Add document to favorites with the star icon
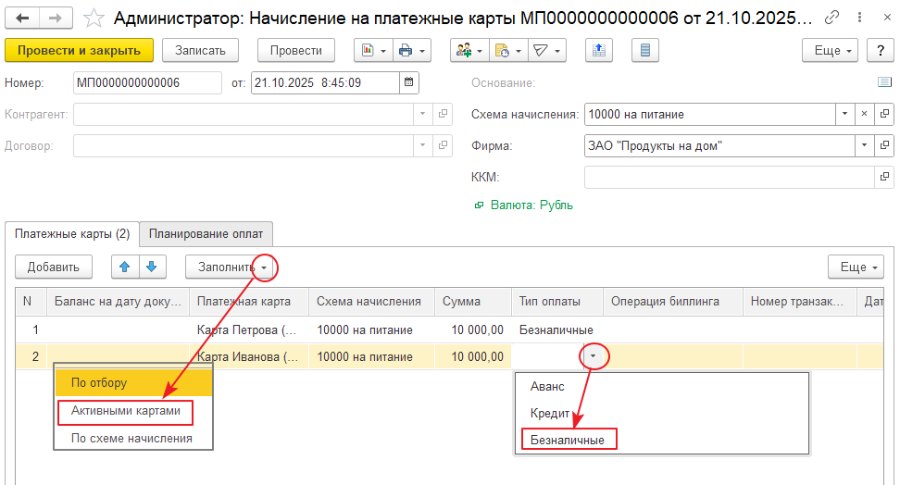The image size is (900, 485). point(93,18)
